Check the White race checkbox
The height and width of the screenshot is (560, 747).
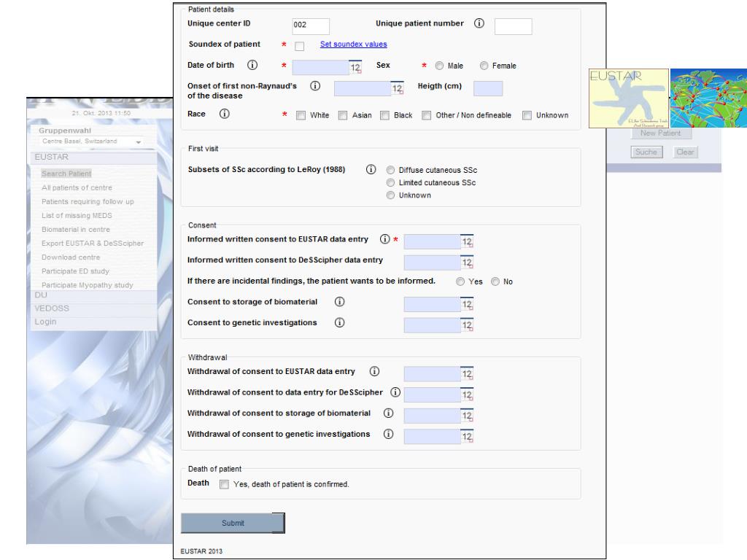point(301,115)
